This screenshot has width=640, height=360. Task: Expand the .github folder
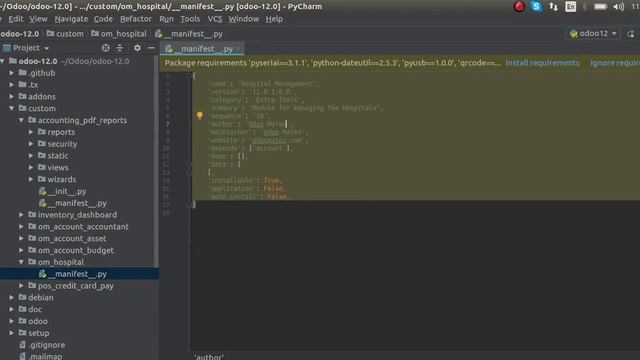(11, 73)
